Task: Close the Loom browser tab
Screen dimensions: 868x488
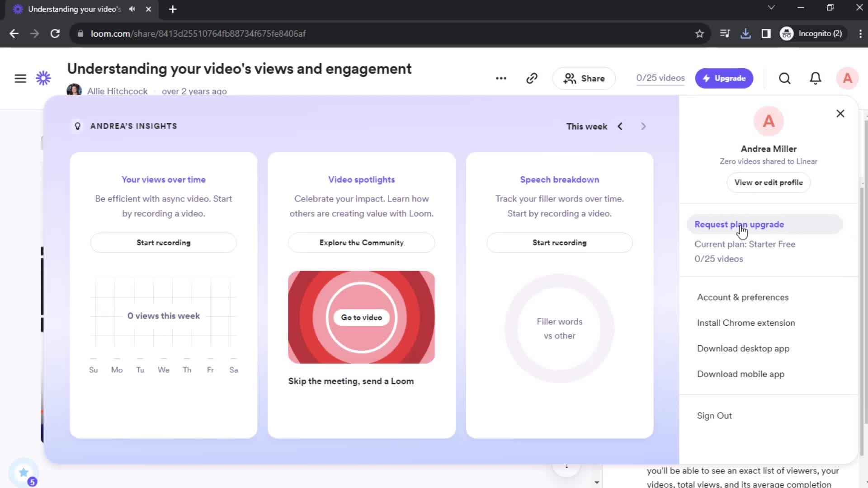Action: point(148,9)
